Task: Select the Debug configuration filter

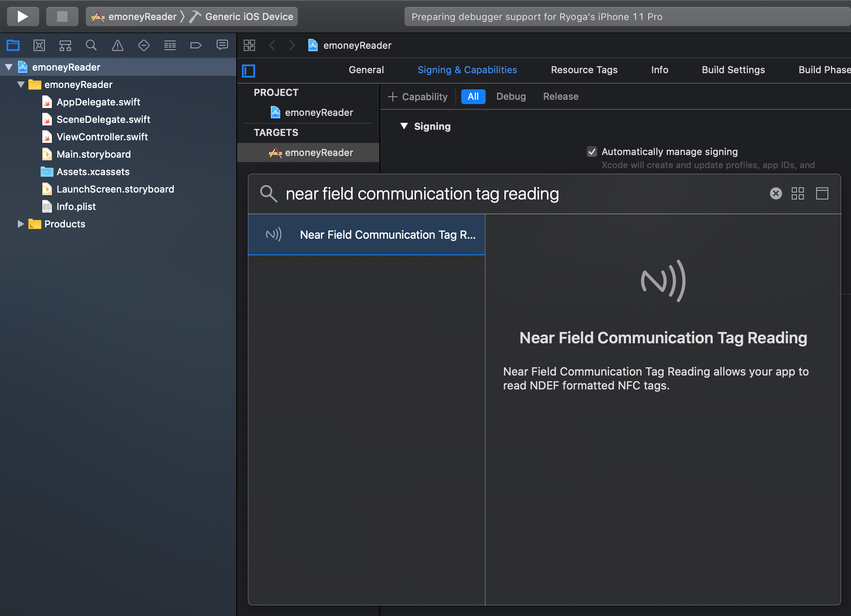Action: click(x=511, y=96)
